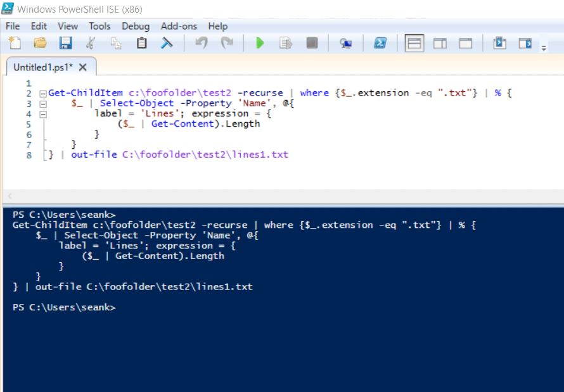
Task: Close the Untitled1.ps1* tab
Action: click(83, 67)
